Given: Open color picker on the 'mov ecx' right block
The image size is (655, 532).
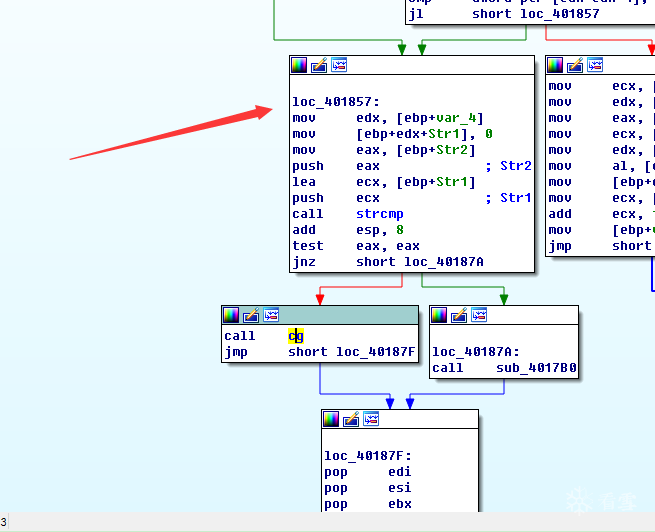Looking at the screenshot, I should point(555,65).
